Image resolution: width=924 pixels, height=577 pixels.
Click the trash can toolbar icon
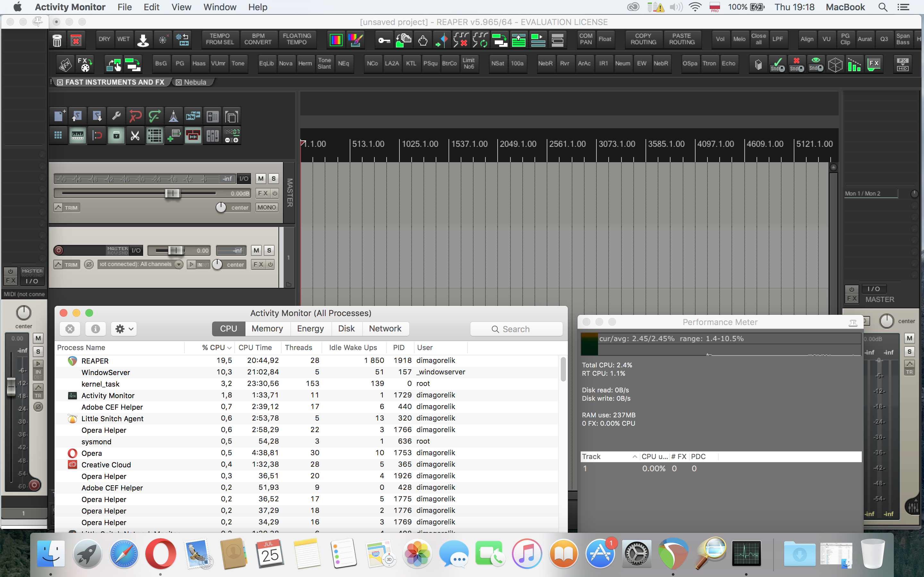coord(57,40)
